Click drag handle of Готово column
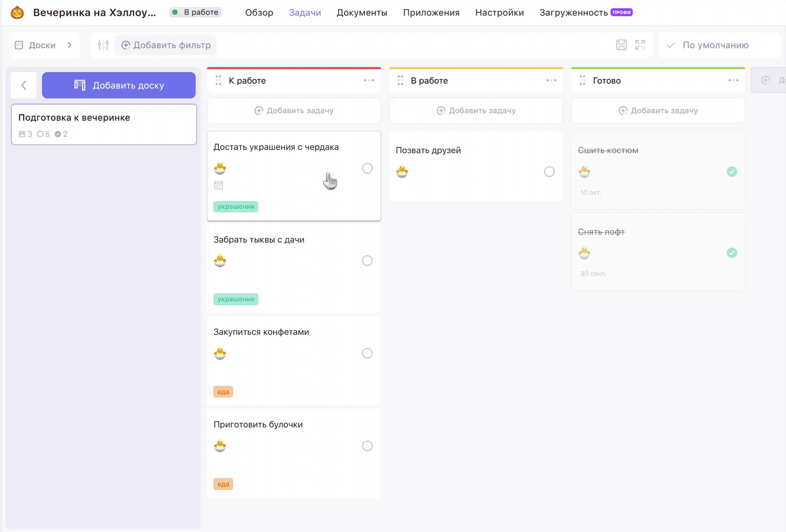The height and width of the screenshot is (532, 786). pyautogui.click(x=582, y=80)
